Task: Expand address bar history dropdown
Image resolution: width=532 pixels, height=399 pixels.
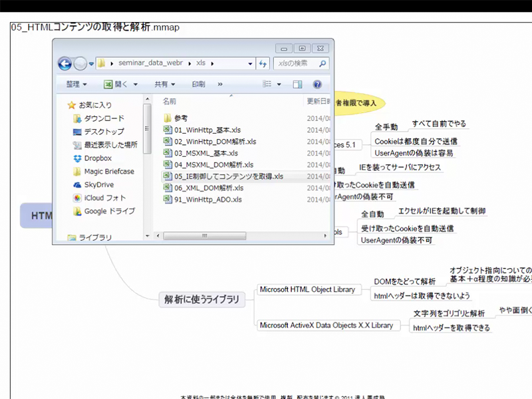Action: tap(250, 63)
